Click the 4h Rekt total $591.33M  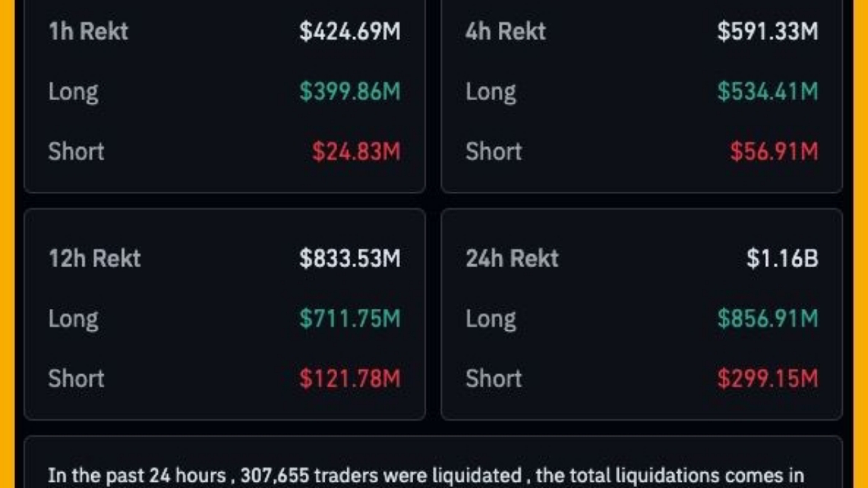767,31
